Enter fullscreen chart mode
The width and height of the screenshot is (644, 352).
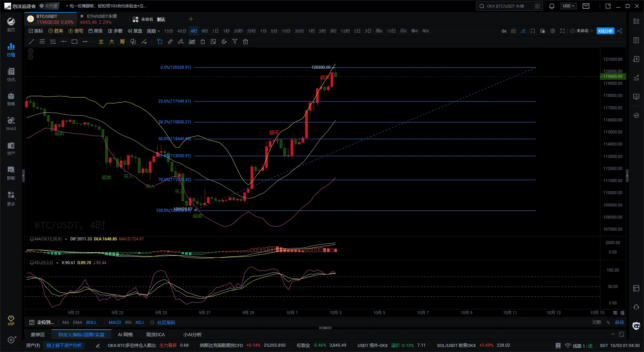tap(562, 31)
